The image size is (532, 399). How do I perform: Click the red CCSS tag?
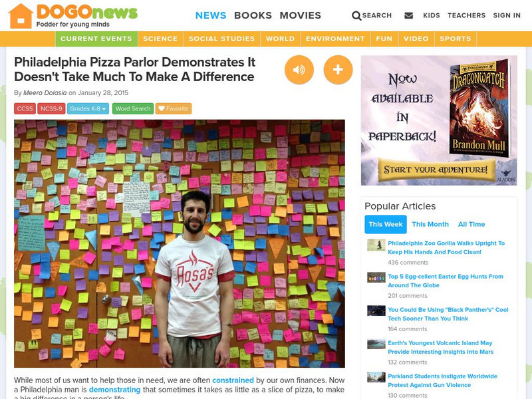point(25,108)
